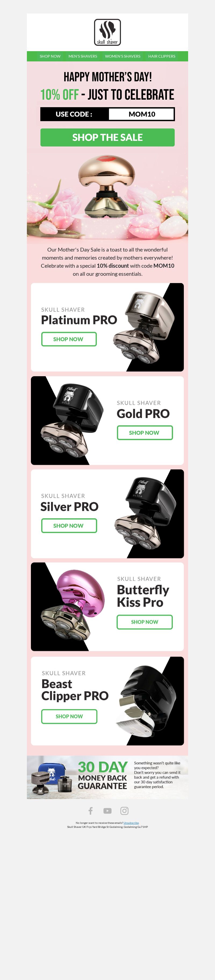
Task: Click SHOP NOW under Platinum PRO
Action: [69, 339]
